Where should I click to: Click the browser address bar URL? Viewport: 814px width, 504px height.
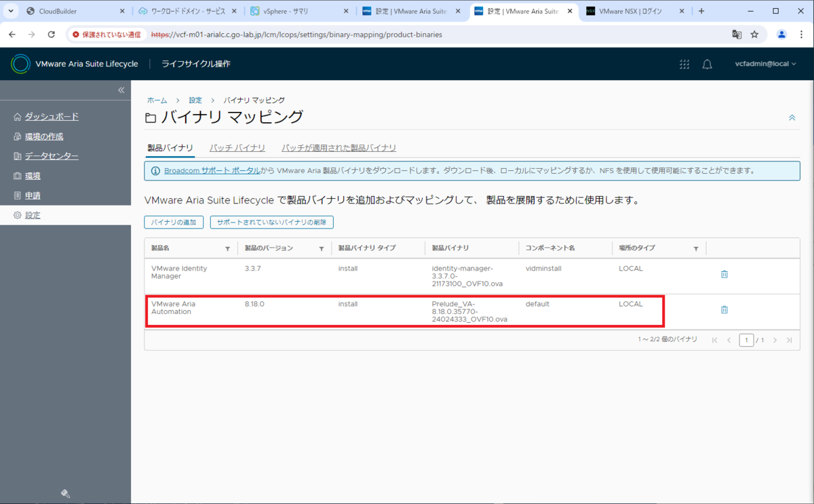(296, 34)
